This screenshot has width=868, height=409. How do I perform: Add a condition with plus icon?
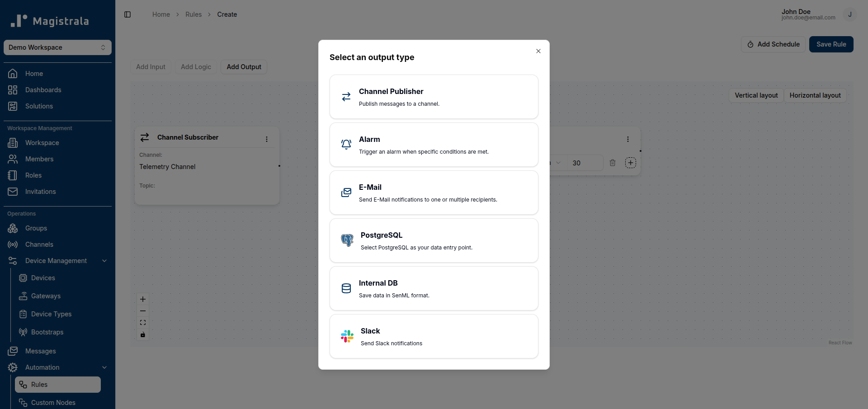click(631, 163)
